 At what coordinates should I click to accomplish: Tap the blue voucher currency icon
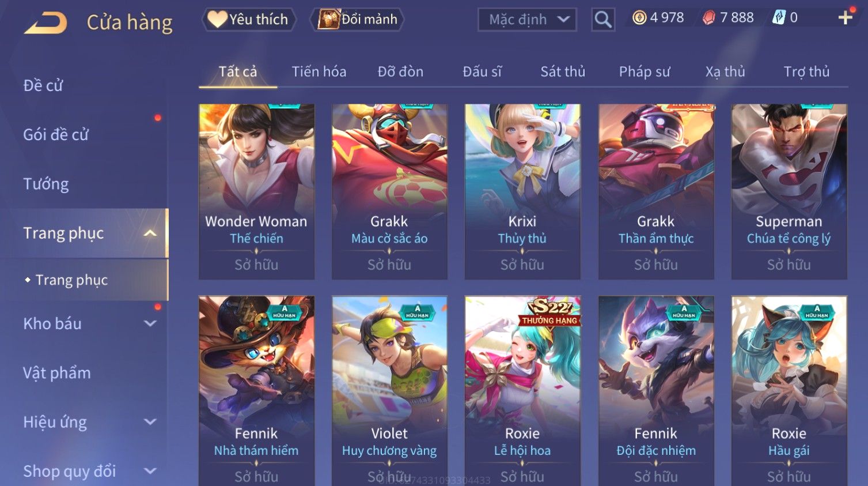tap(779, 18)
